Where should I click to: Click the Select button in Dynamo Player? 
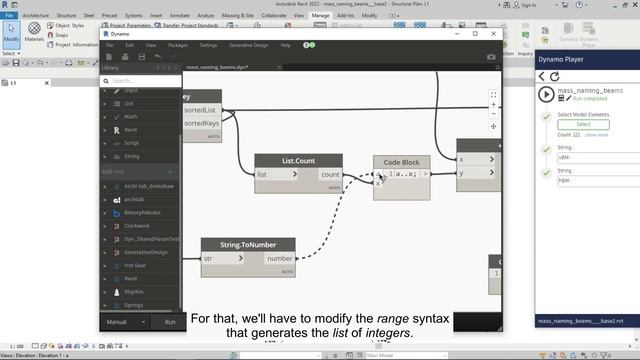click(583, 124)
